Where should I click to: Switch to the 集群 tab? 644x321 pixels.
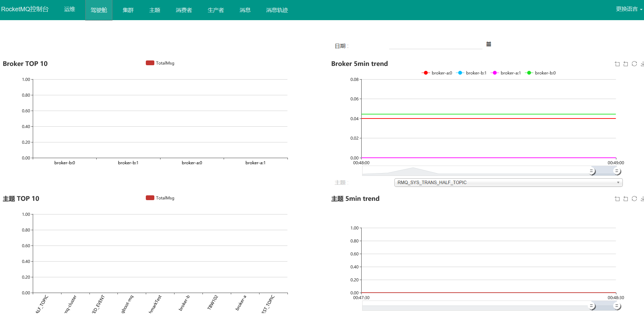[128, 10]
